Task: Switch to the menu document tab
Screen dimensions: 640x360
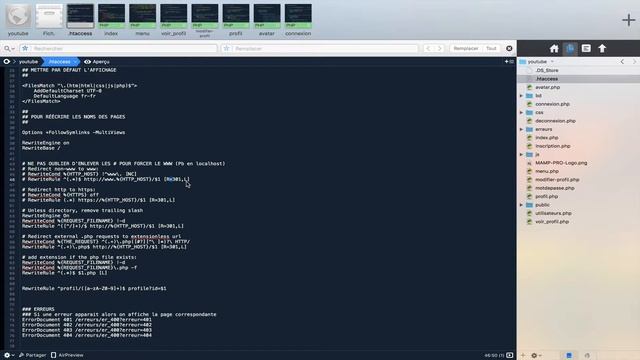Action: 142,20
